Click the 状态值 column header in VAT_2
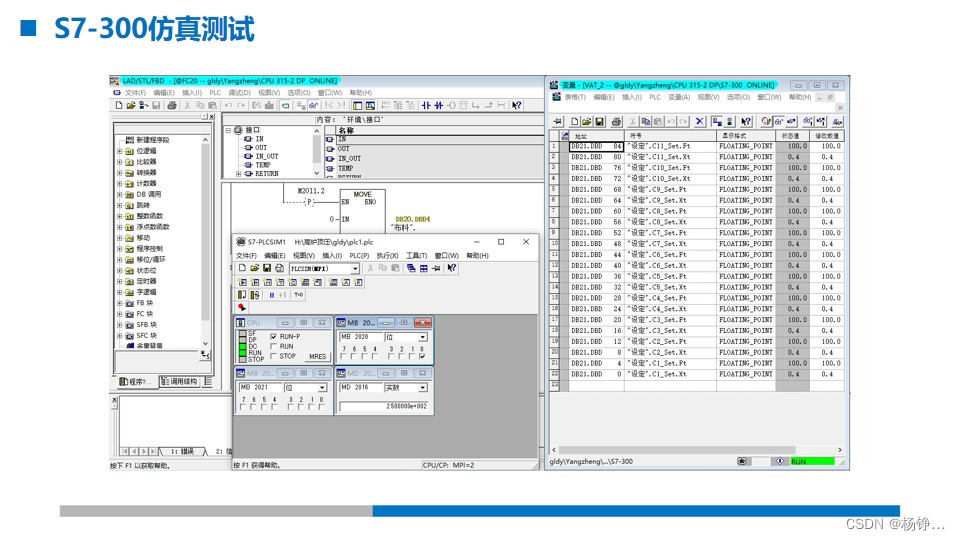960x540 pixels. pyautogui.click(x=792, y=136)
